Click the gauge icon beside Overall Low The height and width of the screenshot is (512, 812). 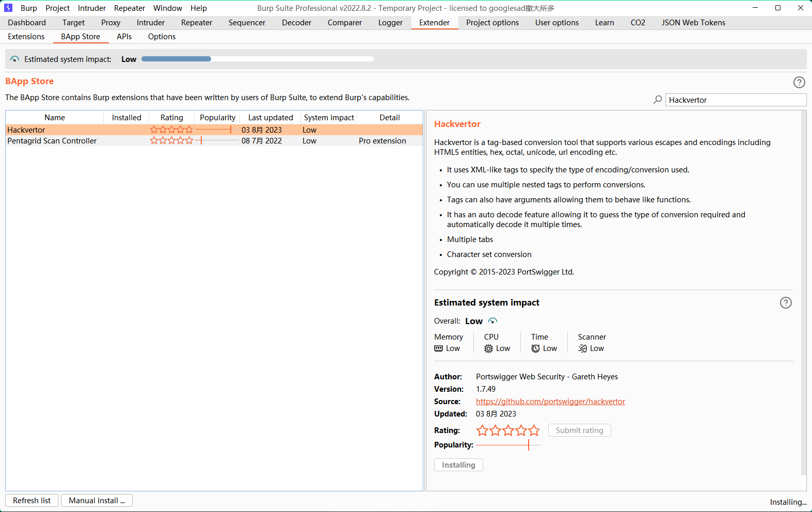(493, 321)
